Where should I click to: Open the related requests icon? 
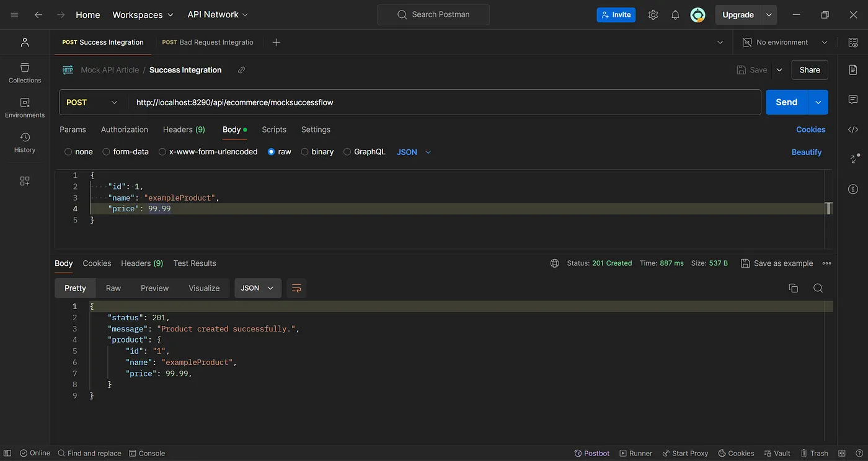point(853,159)
